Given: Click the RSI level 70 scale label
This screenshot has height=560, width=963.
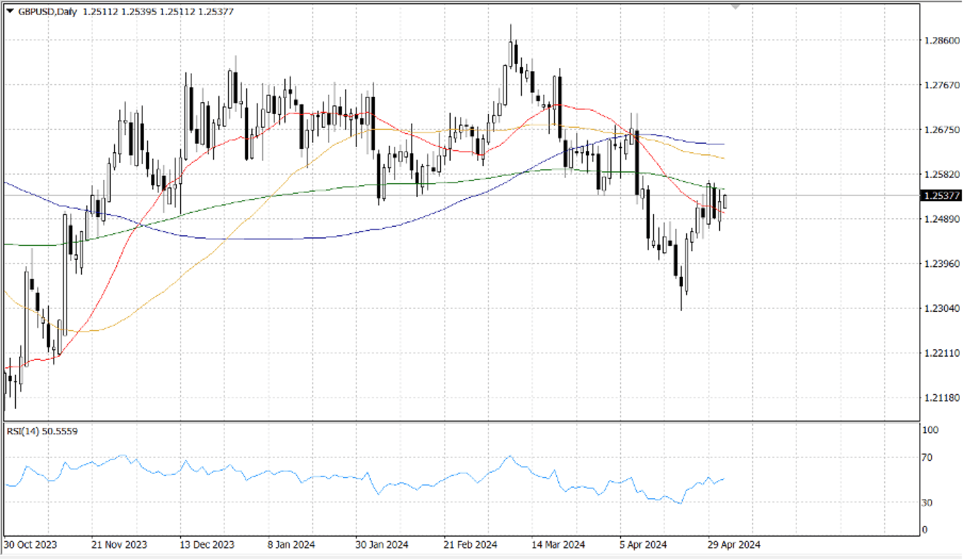Looking at the screenshot, I should pyautogui.click(x=927, y=458).
